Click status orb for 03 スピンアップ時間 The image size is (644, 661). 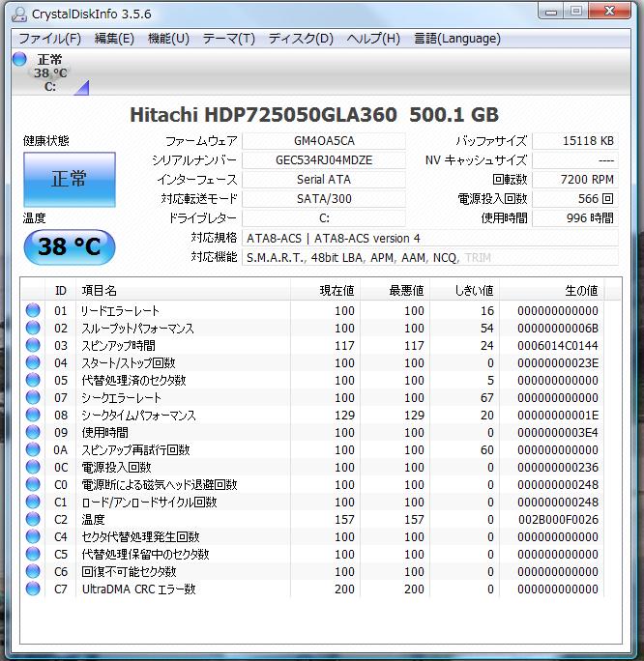[x=33, y=345]
